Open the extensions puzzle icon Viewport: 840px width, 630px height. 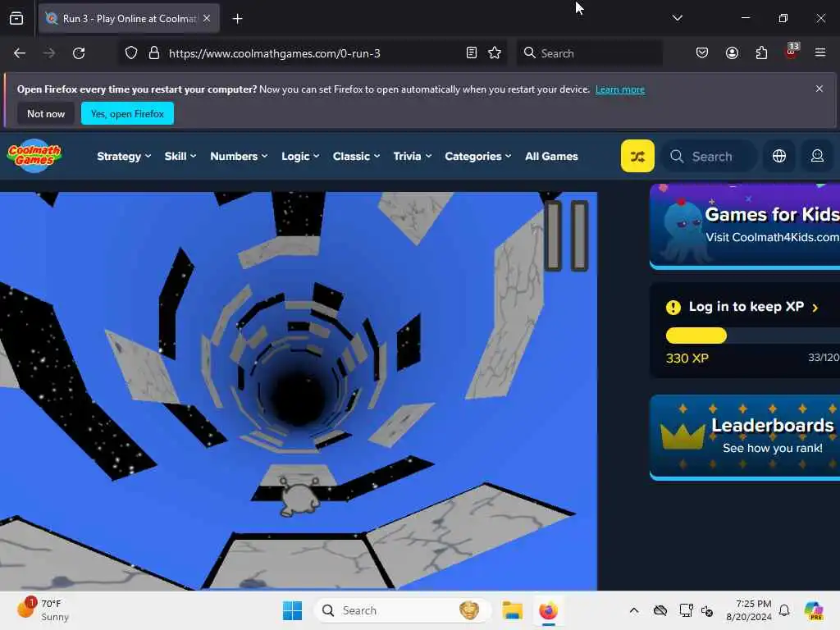761,53
